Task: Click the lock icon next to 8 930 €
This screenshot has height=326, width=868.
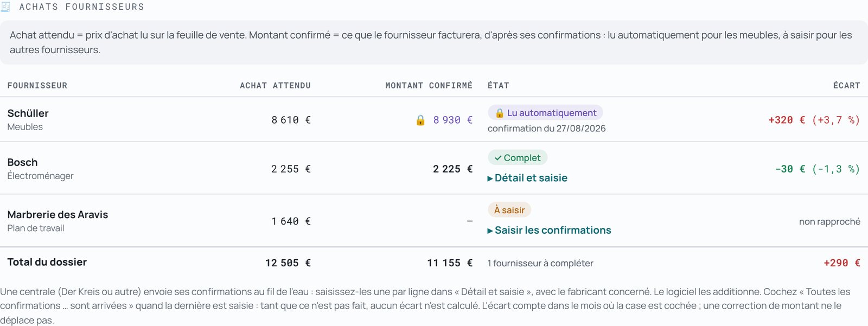Action: (420, 120)
